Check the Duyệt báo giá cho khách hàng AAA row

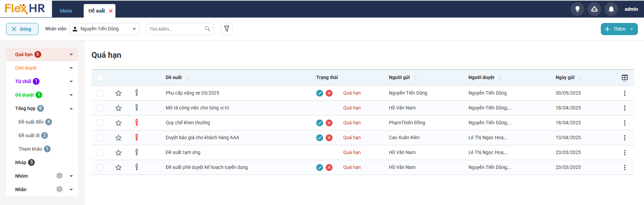100,138
